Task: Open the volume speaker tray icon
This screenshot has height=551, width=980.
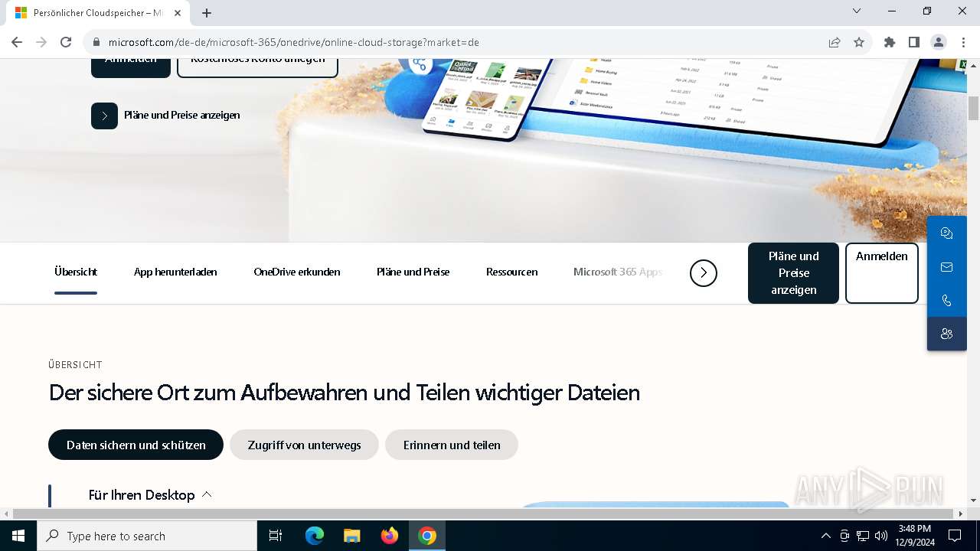Action: coord(881,536)
